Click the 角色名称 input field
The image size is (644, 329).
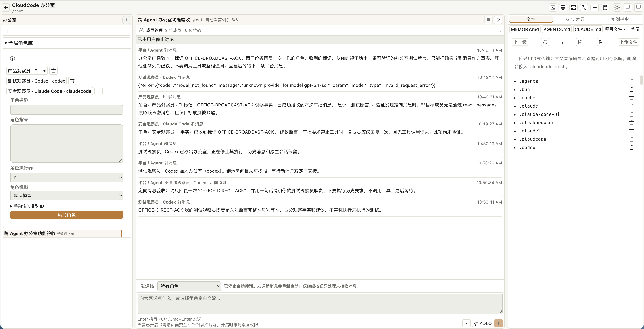pyautogui.click(x=67, y=109)
